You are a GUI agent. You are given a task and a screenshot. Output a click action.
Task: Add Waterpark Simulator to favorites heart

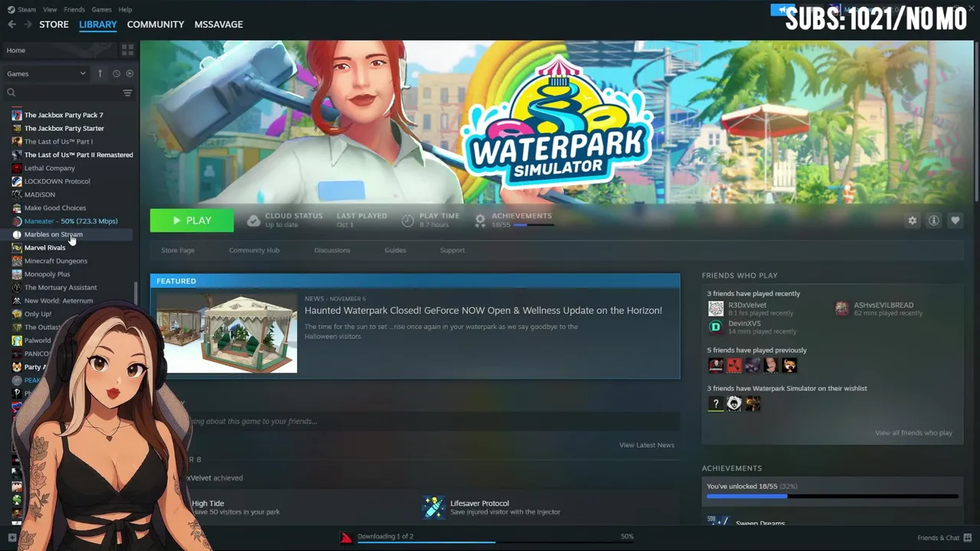955,220
